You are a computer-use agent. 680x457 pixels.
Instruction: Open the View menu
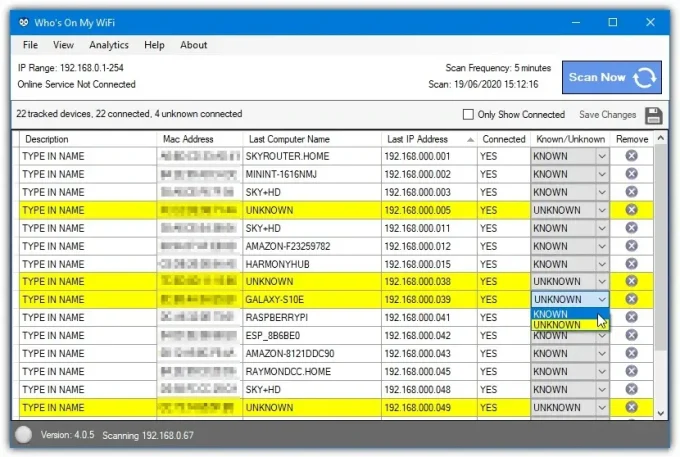point(63,45)
